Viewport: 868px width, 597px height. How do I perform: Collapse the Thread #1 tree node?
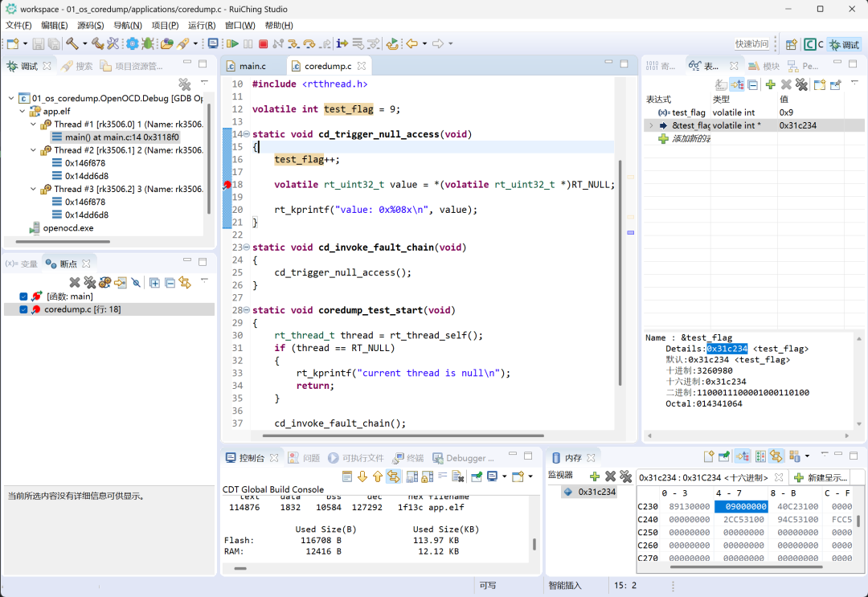(x=34, y=125)
